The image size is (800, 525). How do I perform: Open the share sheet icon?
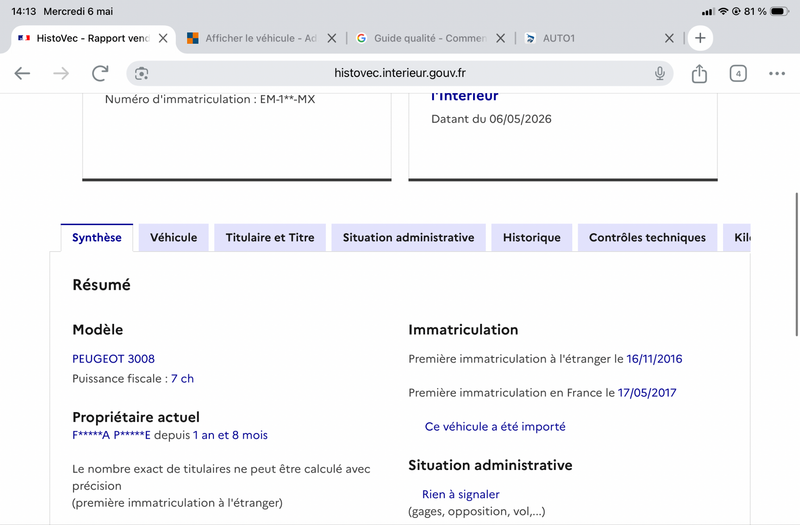click(x=699, y=73)
